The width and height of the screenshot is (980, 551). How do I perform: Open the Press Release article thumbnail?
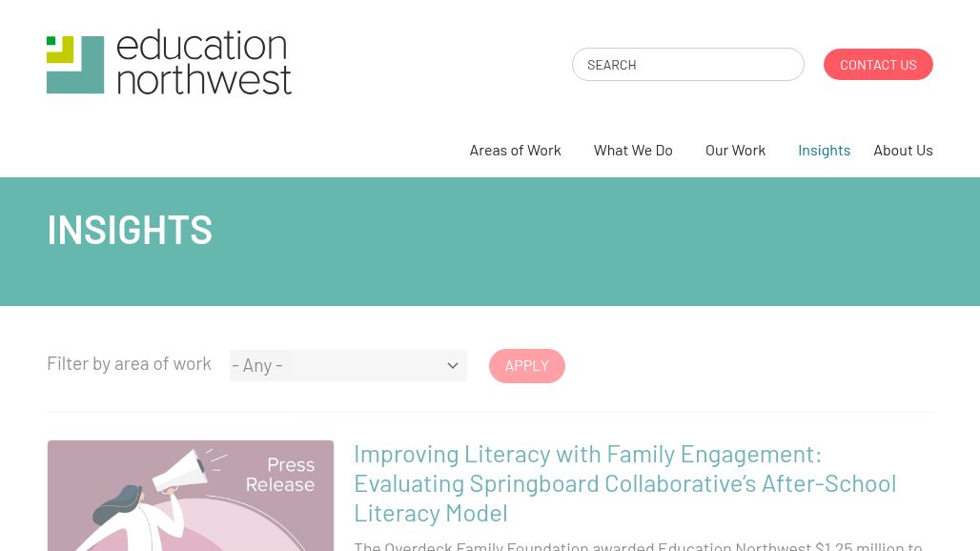click(191, 496)
